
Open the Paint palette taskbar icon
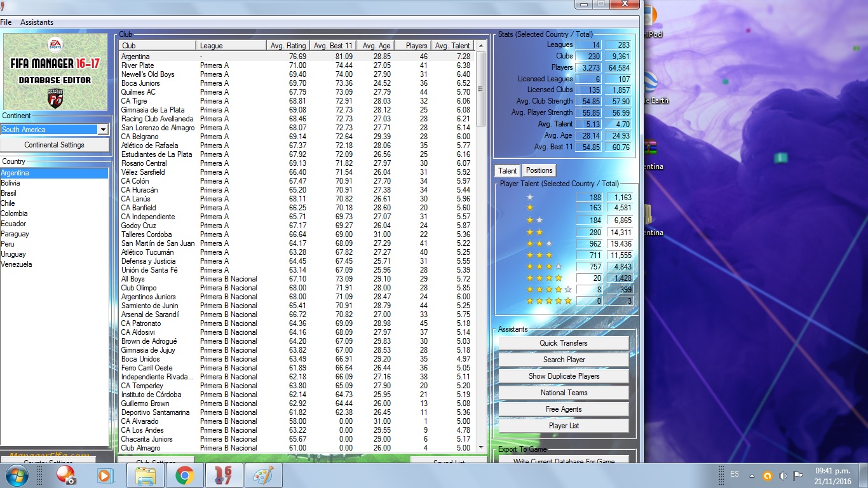point(262,475)
